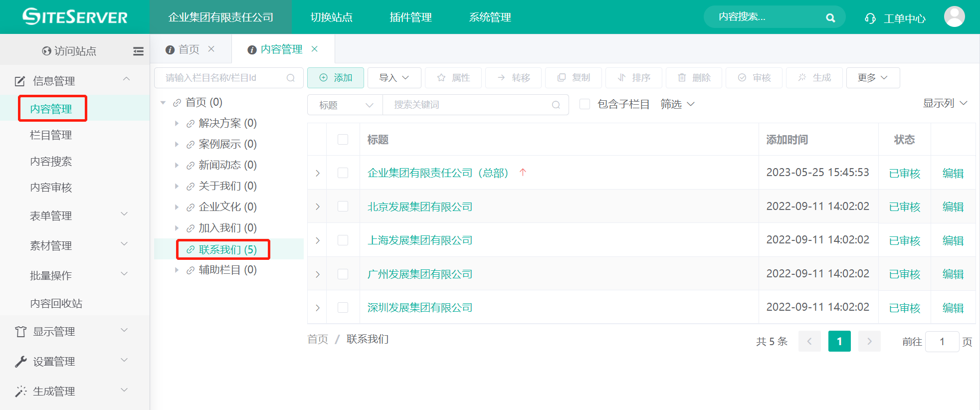Click the 排序 sort toolbar button

point(634,78)
